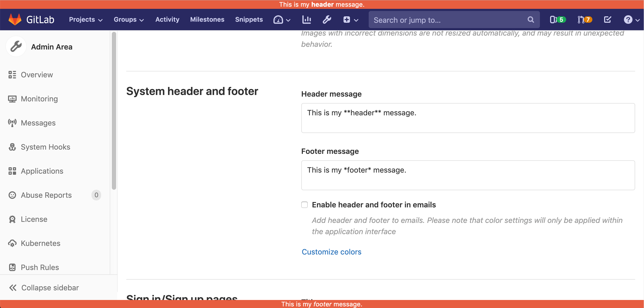This screenshot has height=308, width=644.
Task: Enable header and footer in emails checkbox
Action: (x=304, y=205)
